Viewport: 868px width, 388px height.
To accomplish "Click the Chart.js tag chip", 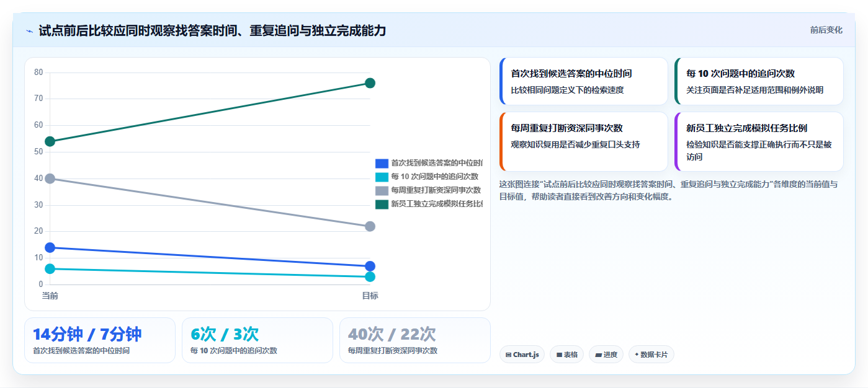I will tap(522, 355).
